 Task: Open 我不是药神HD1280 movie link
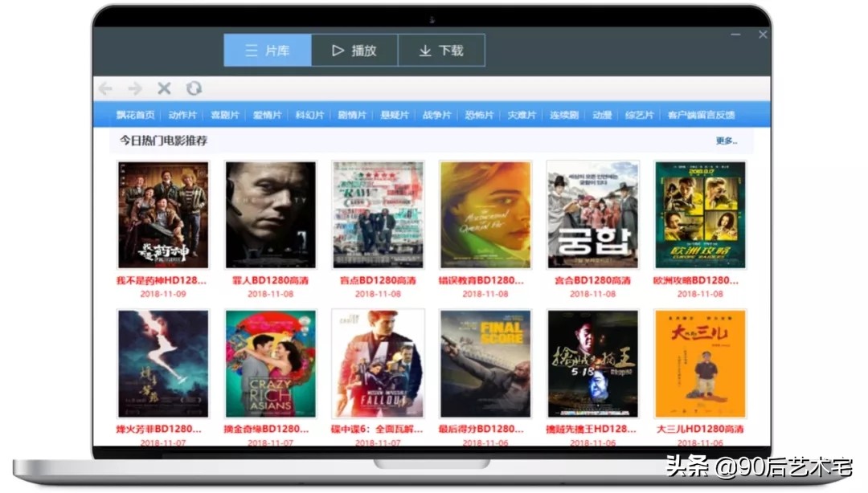tap(162, 279)
